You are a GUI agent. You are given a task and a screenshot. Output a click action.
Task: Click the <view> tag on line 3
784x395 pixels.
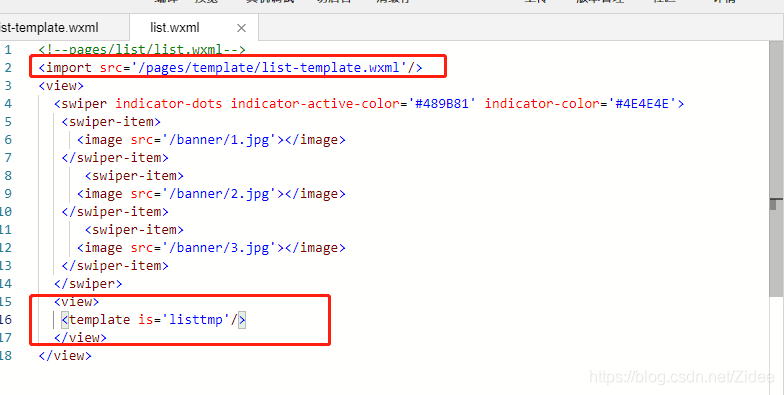point(61,86)
